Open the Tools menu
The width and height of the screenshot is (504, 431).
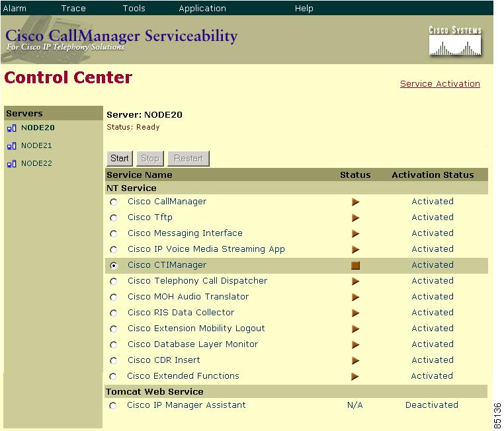[x=134, y=9]
